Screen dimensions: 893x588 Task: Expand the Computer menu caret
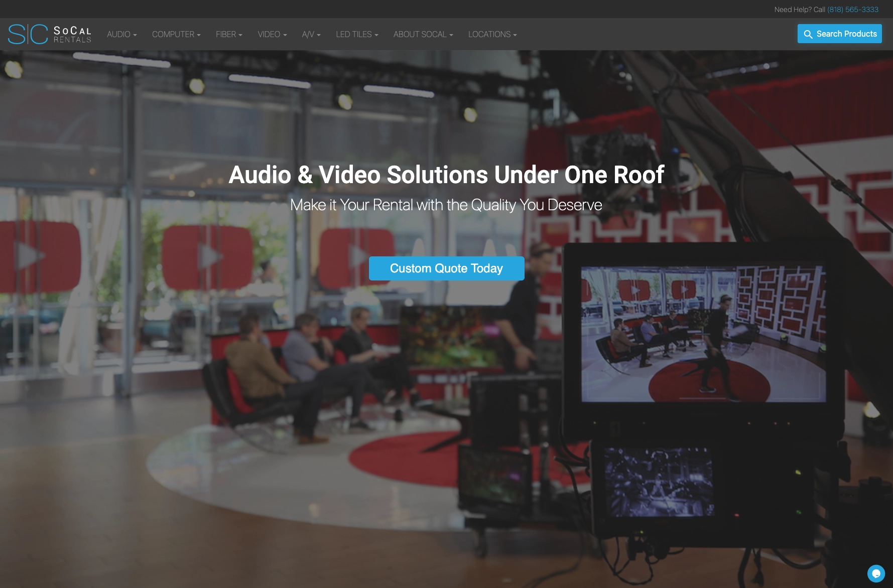tap(199, 35)
